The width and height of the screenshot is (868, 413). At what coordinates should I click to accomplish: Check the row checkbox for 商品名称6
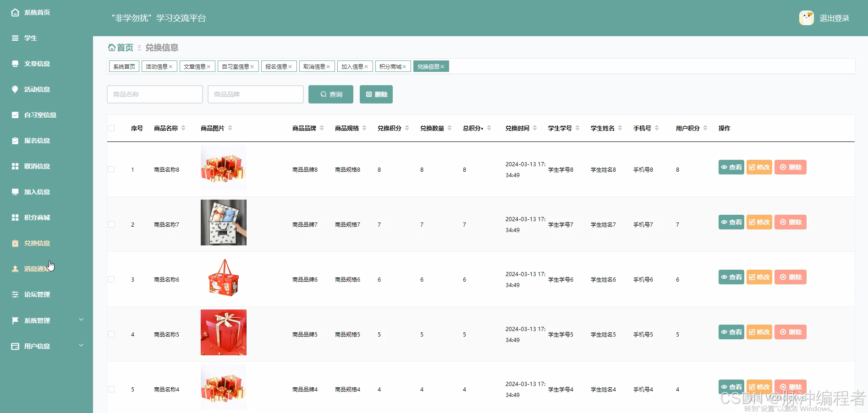(111, 279)
